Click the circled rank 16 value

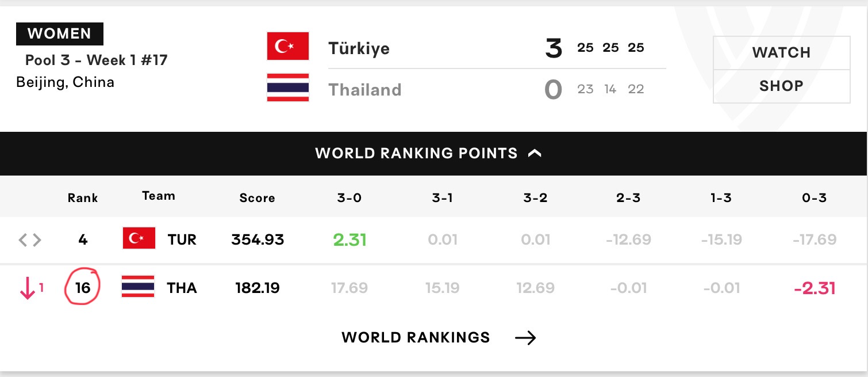pos(83,287)
